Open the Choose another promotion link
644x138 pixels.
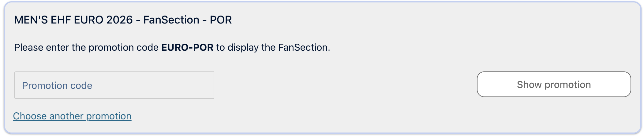click(x=72, y=116)
